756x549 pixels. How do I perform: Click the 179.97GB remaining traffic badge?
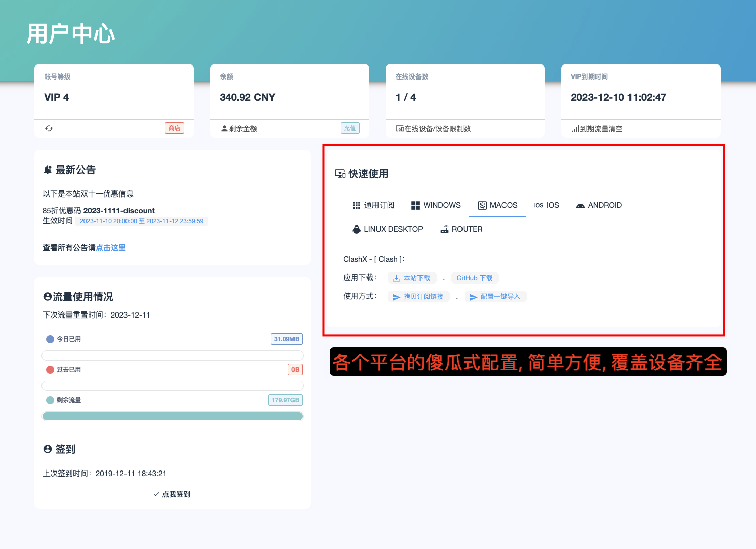click(x=285, y=400)
